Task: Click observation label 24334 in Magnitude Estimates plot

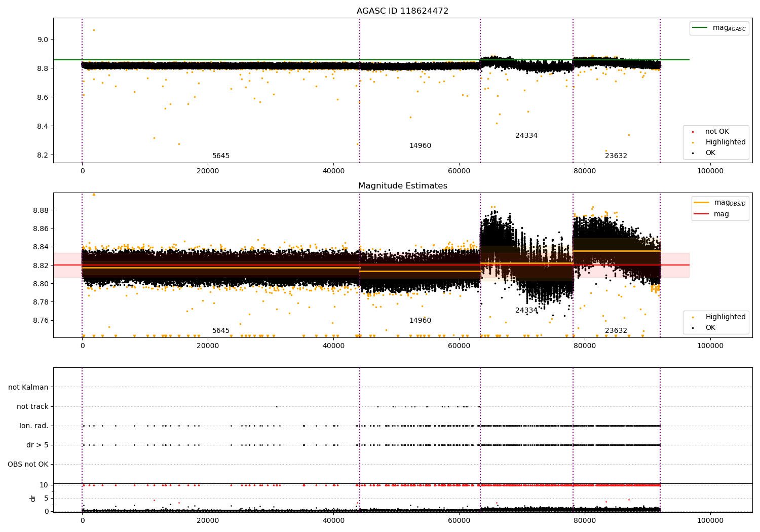Action: click(x=526, y=311)
